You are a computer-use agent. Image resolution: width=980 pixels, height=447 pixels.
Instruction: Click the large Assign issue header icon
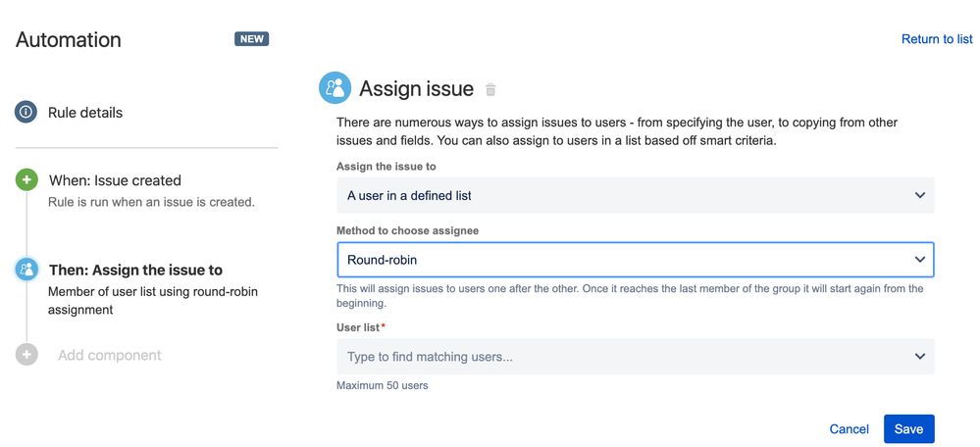tap(335, 88)
